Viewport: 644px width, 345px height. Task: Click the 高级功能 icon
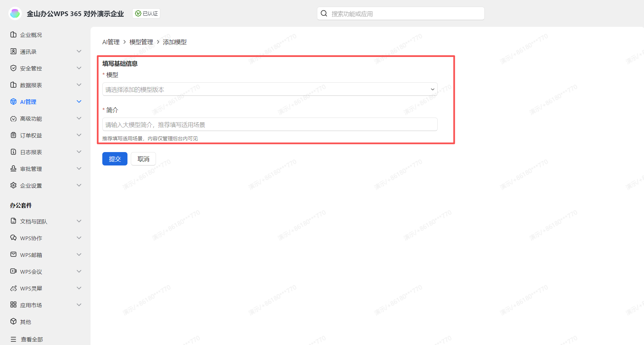pos(13,119)
